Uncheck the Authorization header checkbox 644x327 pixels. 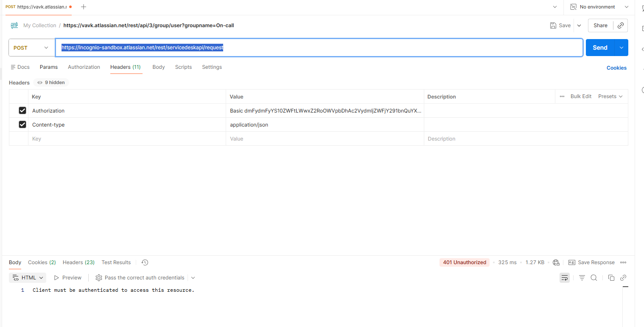click(x=22, y=110)
